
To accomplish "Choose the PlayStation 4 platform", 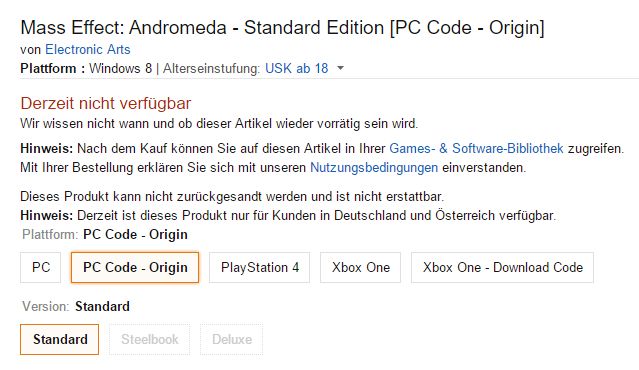I will 260,267.
